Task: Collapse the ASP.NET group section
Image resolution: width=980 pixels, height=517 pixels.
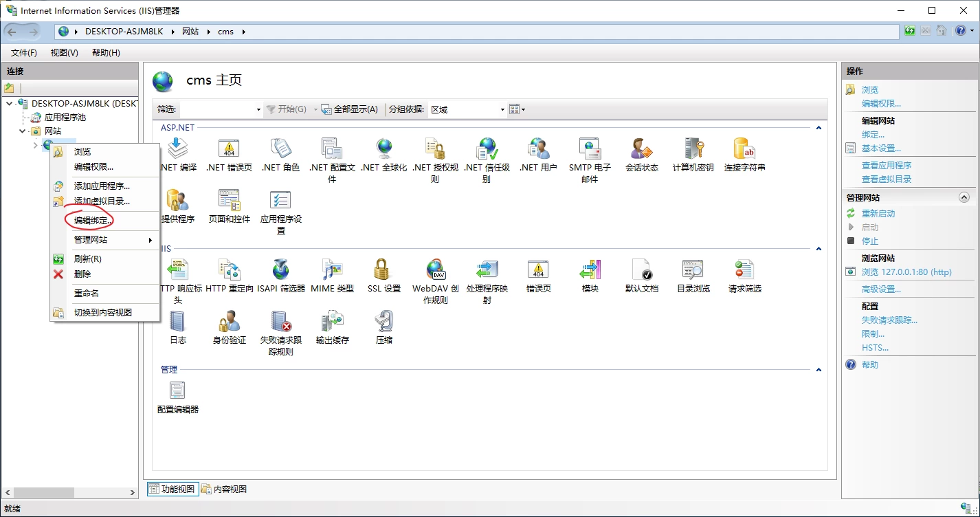Action: (x=818, y=128)
